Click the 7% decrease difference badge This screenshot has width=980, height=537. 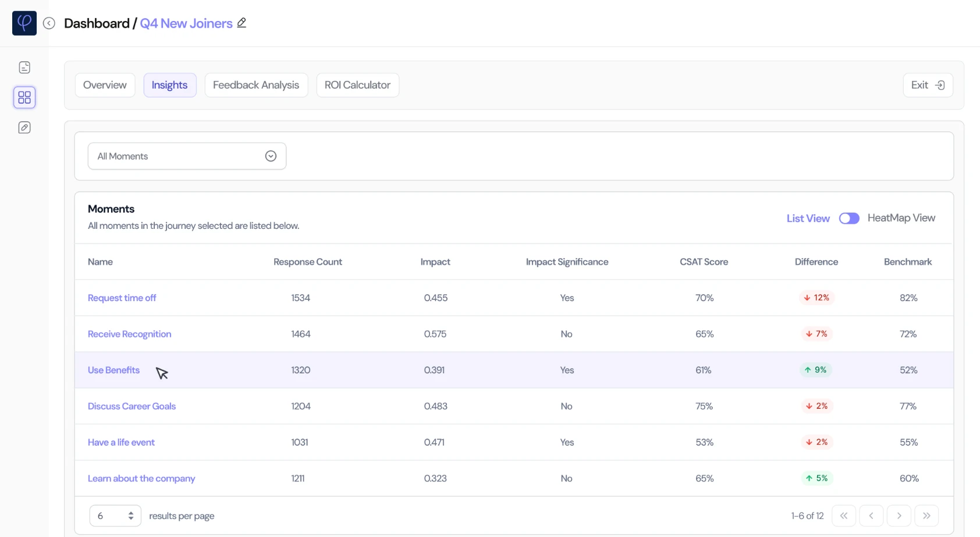tap(816, 334)
